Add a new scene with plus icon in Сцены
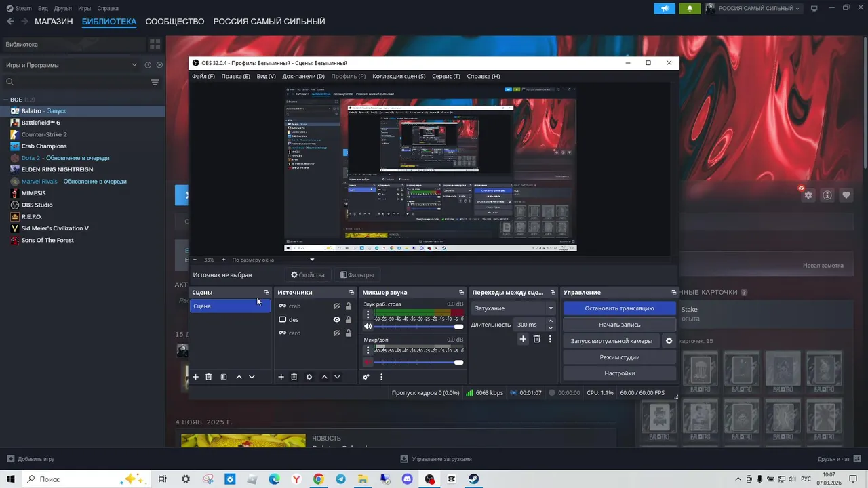The image size is (868, 488). 195,377
